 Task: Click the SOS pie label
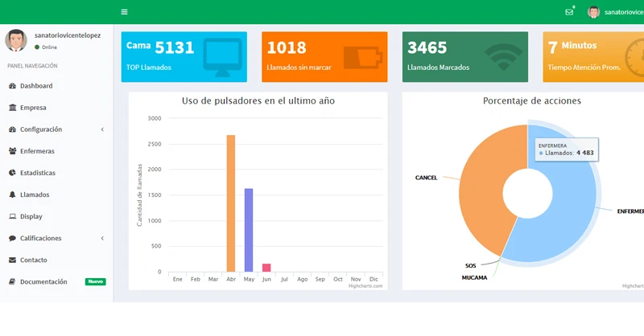[470, 266]
